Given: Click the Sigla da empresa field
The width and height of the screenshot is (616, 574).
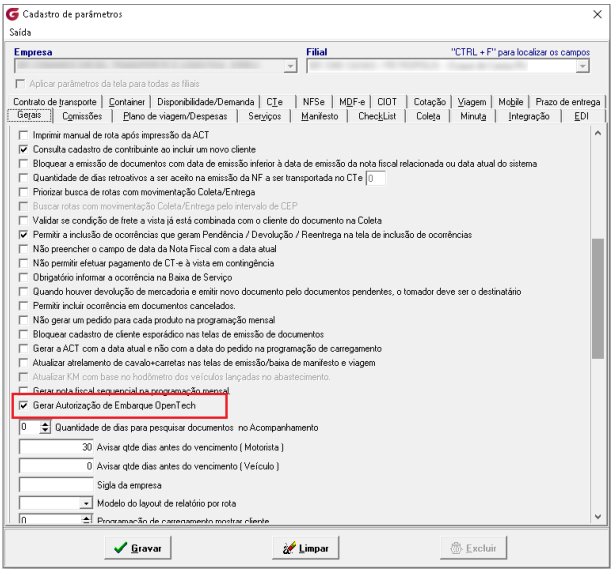Looking at the screenshot, I should click(x=56, y=485).
